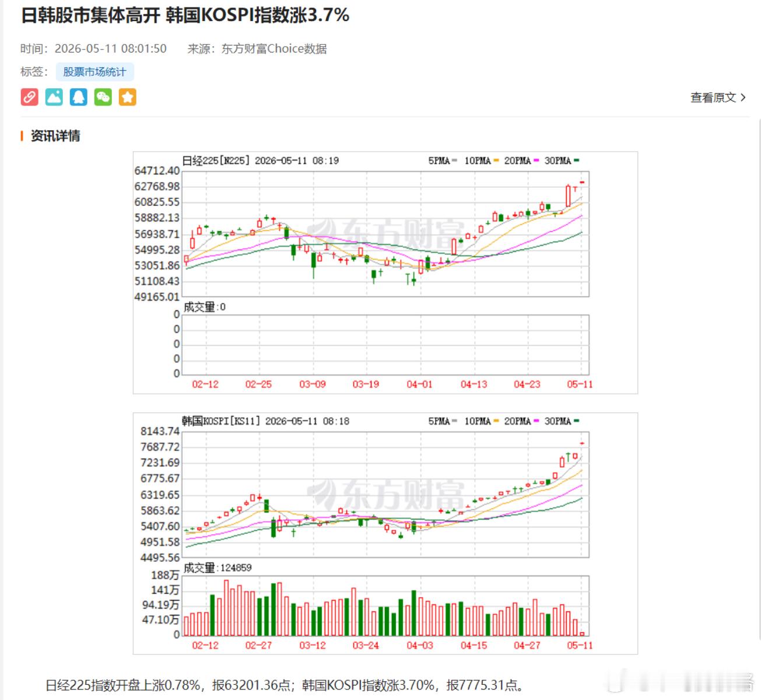Open the 股票市场统计 tag
Image resolution: width=761 pixels, height=700 pixels.
pos(95,72)
